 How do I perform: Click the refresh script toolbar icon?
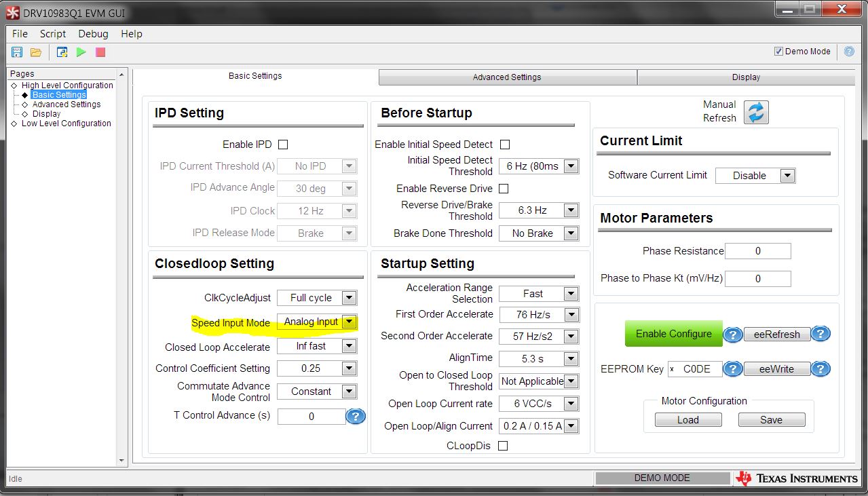click(62, 52)
